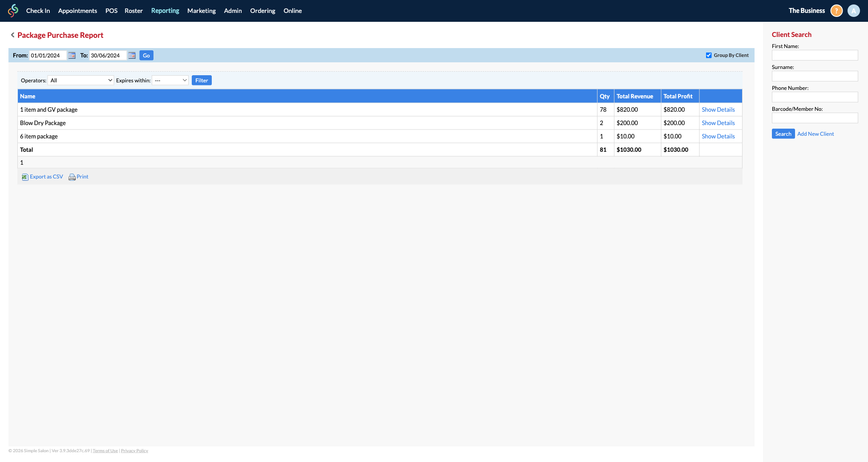Click the Simple Salon logo icon

tap(13, 11)
